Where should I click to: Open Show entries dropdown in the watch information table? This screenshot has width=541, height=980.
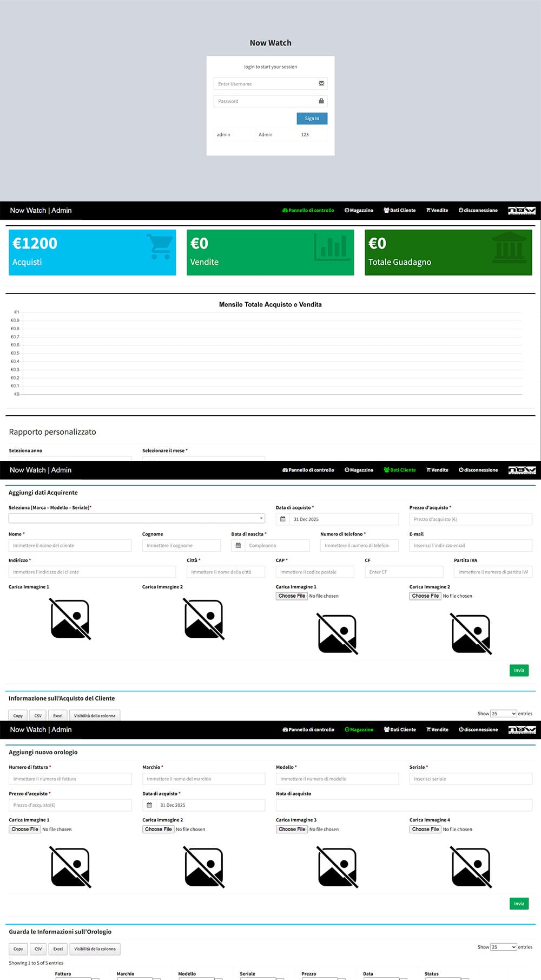point(503,947)
